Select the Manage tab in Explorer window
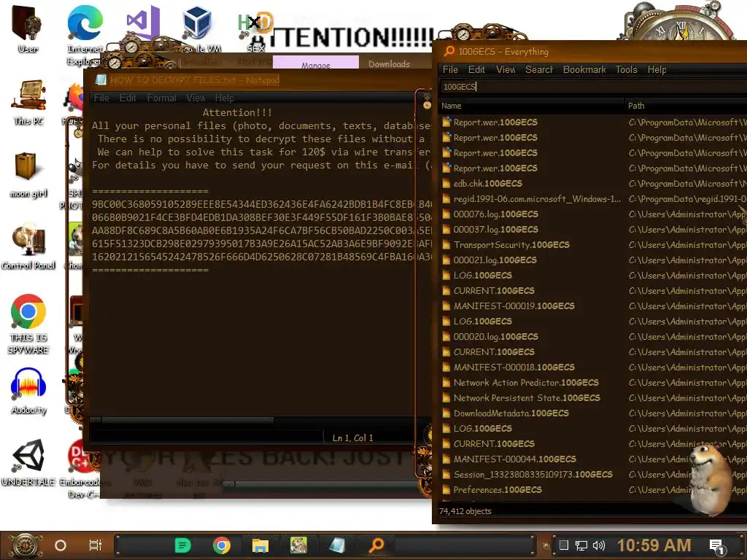 316,63
